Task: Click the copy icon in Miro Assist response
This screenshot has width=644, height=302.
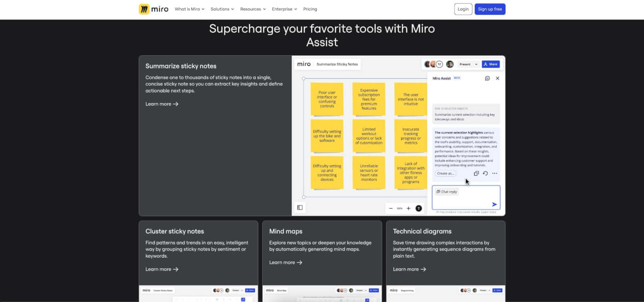Action: (476, 174)
